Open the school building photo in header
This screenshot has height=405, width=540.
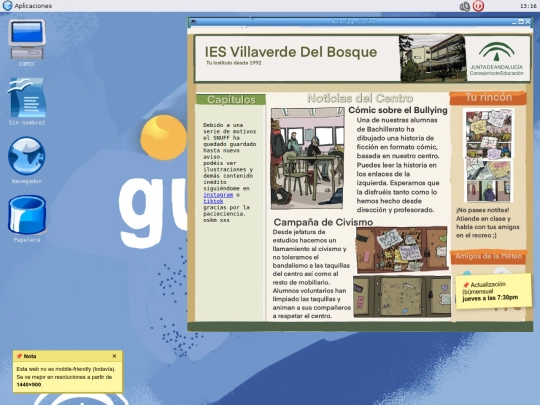432,58
